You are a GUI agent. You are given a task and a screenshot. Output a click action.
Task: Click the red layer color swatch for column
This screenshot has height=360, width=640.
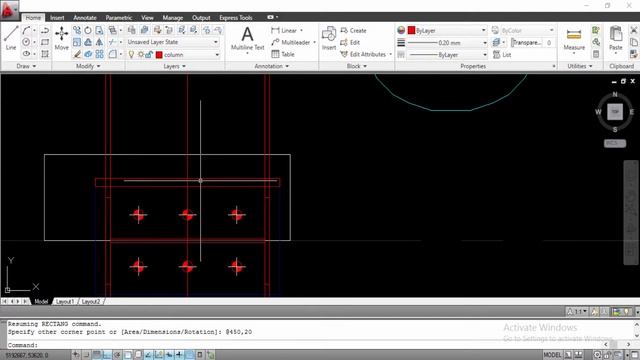[x=159, y=55]
